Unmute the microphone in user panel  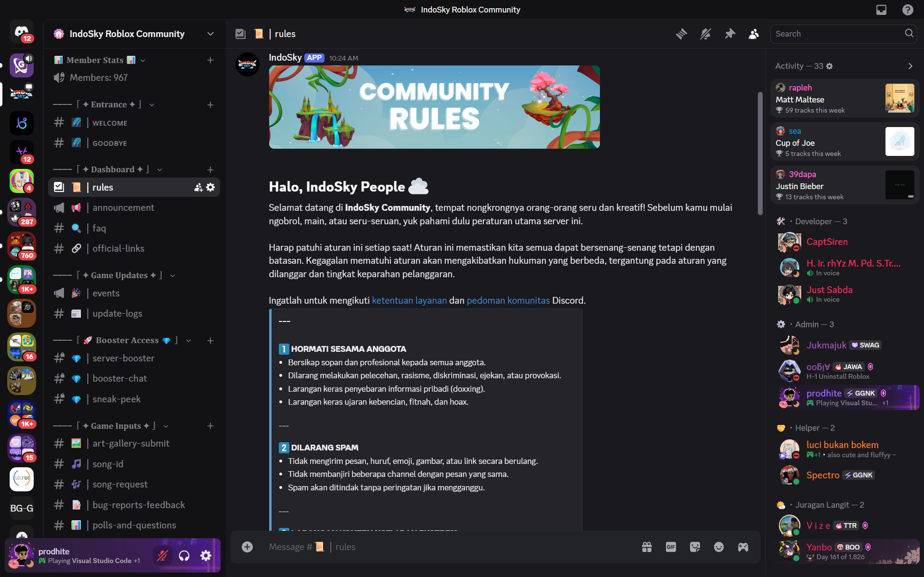click(x=162, y=556)
